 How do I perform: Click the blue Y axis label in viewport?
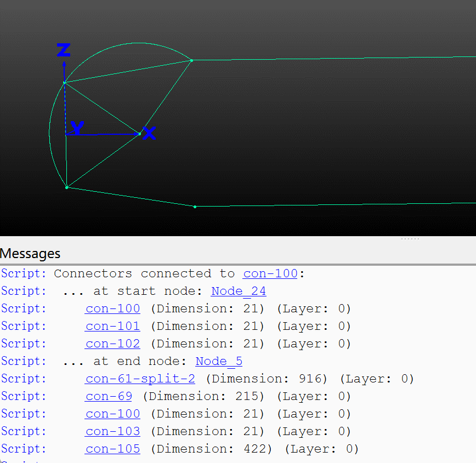coord(77,129)
